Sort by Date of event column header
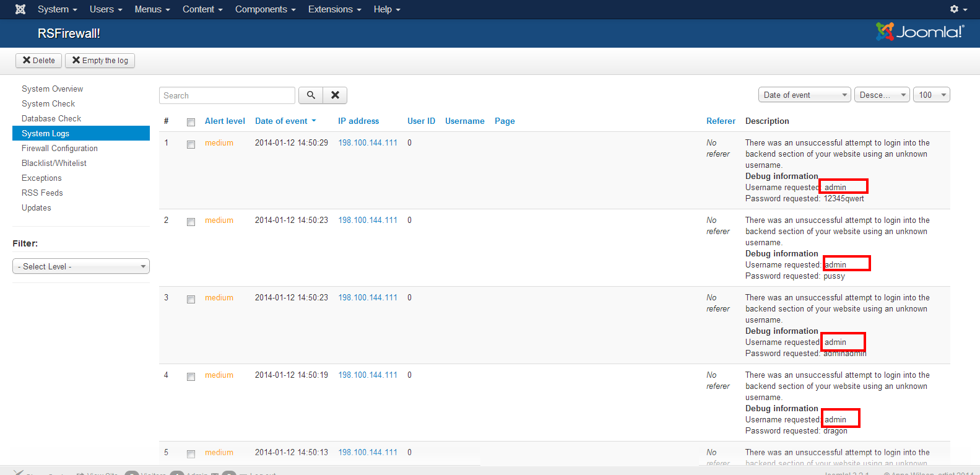The width and height of the screenshot is (980, 475). 285,121
